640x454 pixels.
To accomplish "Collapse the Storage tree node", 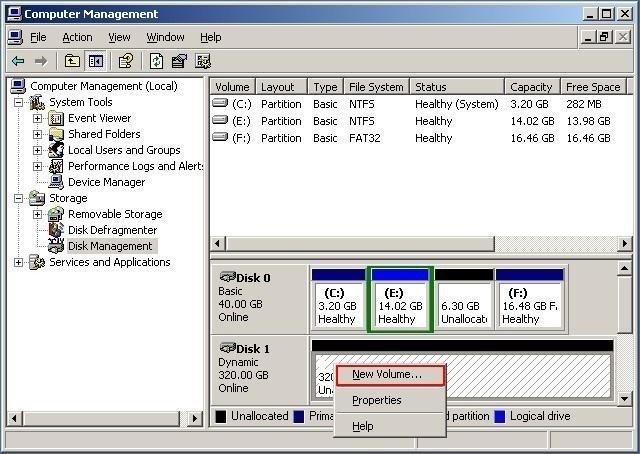I will [x=18, y=198].
